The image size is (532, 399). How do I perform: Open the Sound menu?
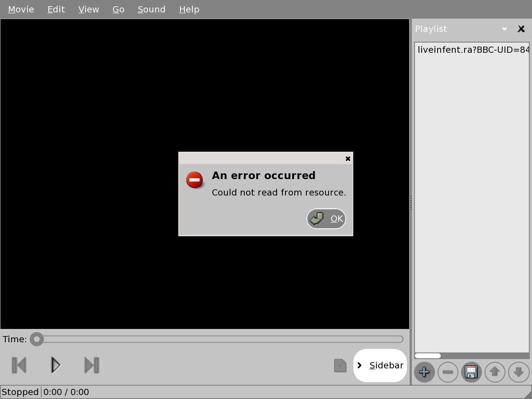(x=151, y=9)
